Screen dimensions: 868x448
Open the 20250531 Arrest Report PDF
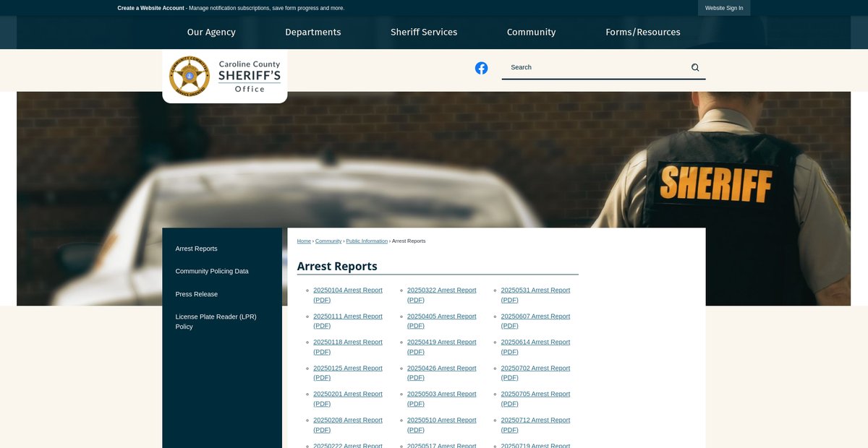point(536,295)
